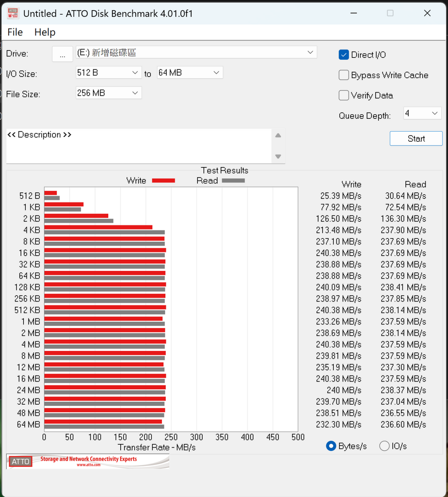Image resolution: width=448 pixels, height=497 pixels.
Task: Open the 256 MB File Size dropdown
Action: pyautogui.click(x=108, y=93)
